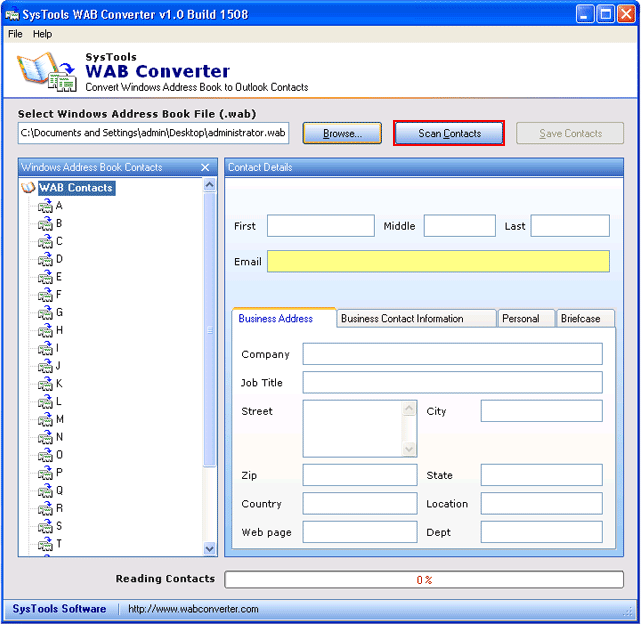Click contact group icon beside letter G
This screenshot has width=641, height=624.
[x=45, y=312]
